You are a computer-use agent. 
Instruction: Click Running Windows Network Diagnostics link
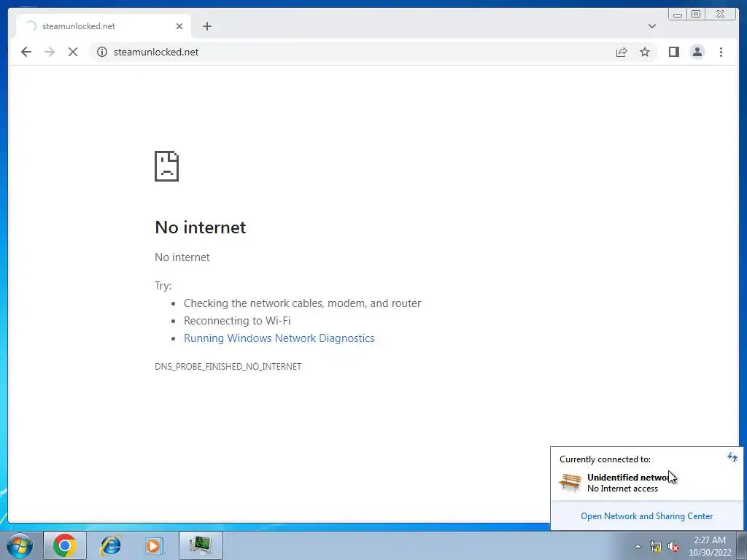tap(279, 338)
